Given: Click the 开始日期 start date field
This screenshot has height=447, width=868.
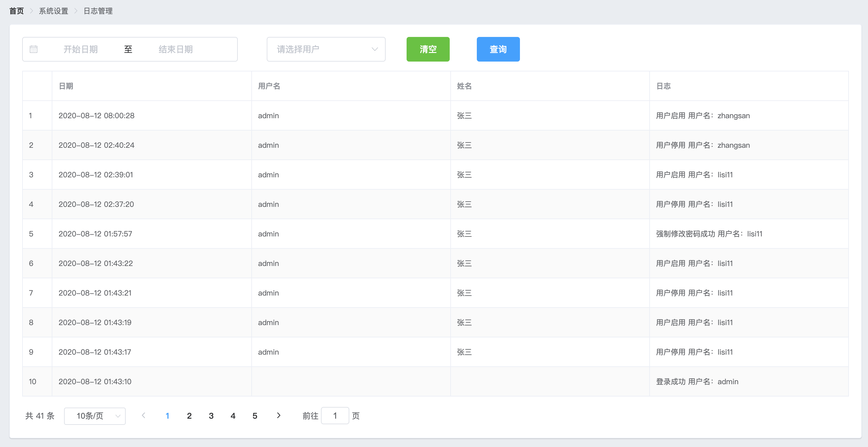Looking at the screenshot, I should (x=80, y=49).
